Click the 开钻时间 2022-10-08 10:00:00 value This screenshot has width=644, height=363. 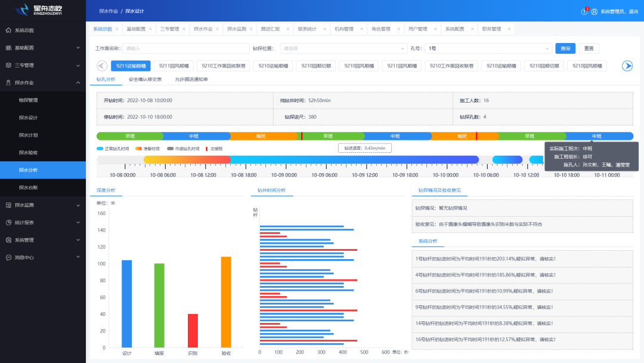[150, 100]
